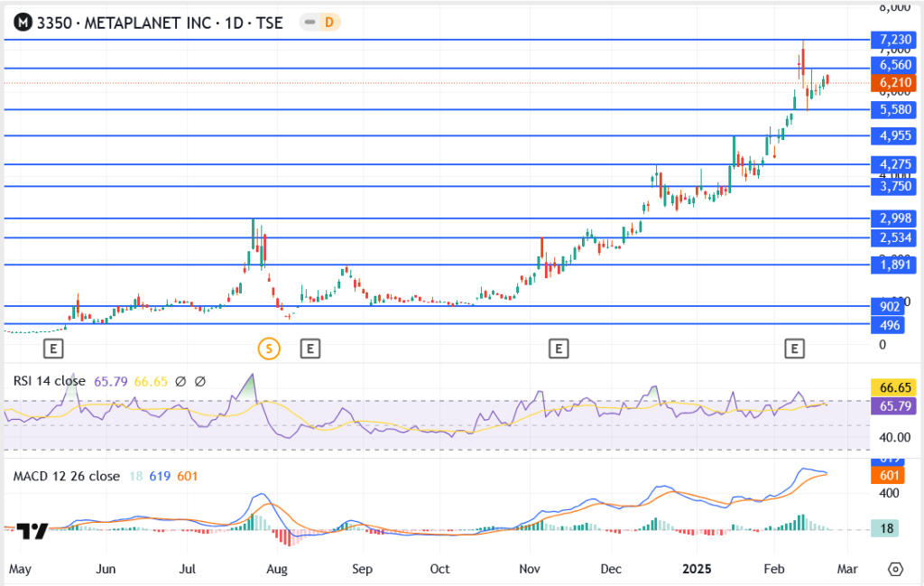Click the second ∅ symbol in RSI legend
Screen dimensions: 924x586
(199, 381)
